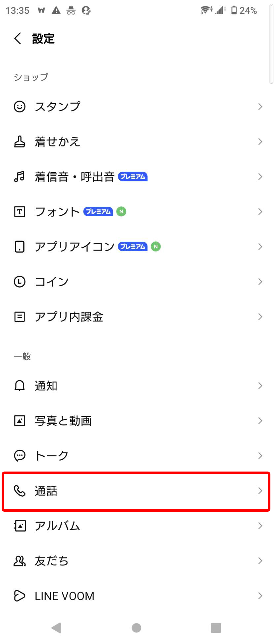Open the アルバム settings item
The width and height of the screenshot is (276, 644).
(x=58, y=526)
